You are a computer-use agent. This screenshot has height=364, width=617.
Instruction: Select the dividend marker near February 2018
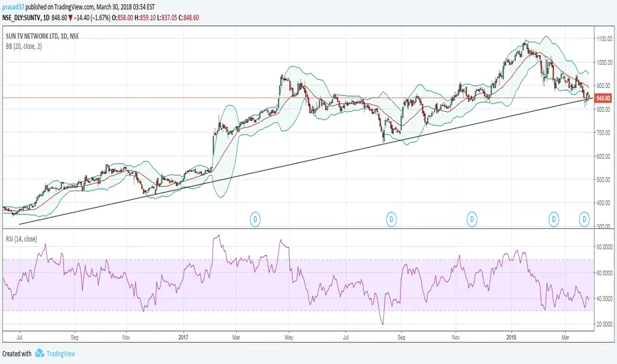point(553,219)
